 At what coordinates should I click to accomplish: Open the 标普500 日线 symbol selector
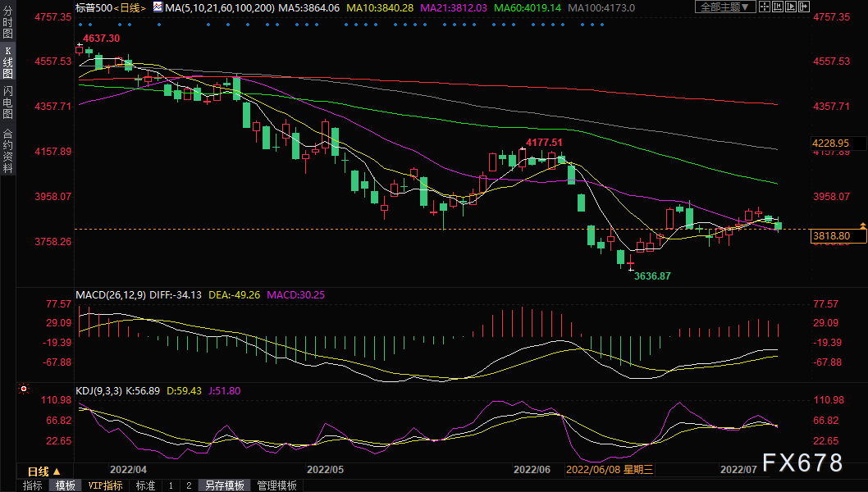click(x=111, y=7)
